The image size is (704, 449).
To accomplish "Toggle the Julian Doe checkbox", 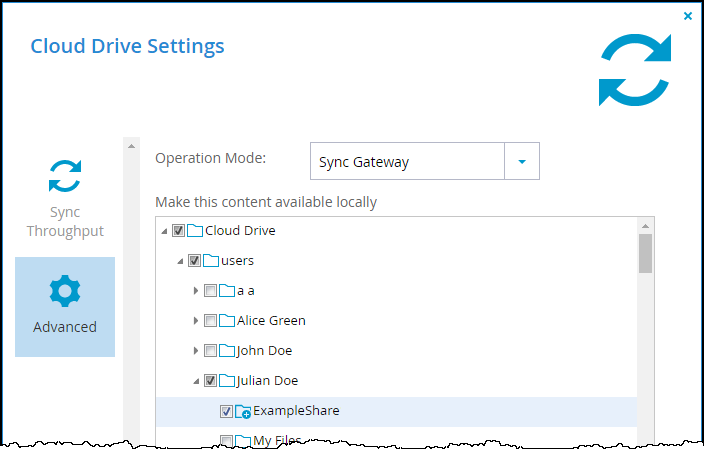I will (210, 381).
